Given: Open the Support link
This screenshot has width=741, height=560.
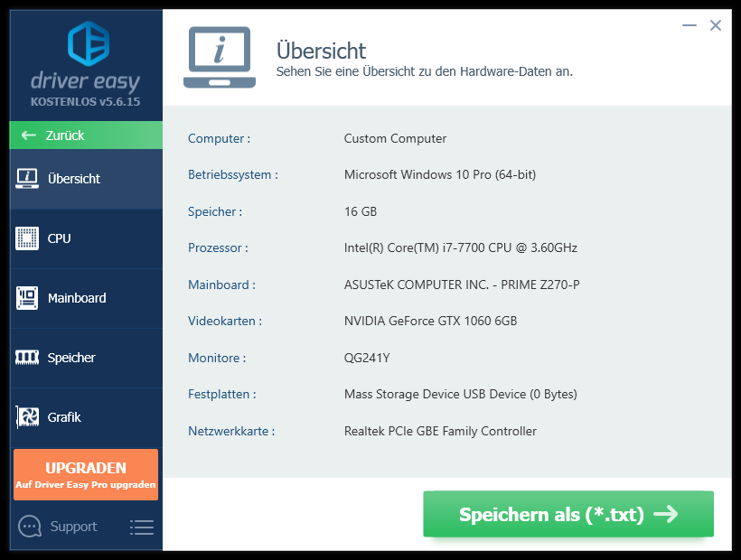Looking at the screenshot, I should coord(73,526).
